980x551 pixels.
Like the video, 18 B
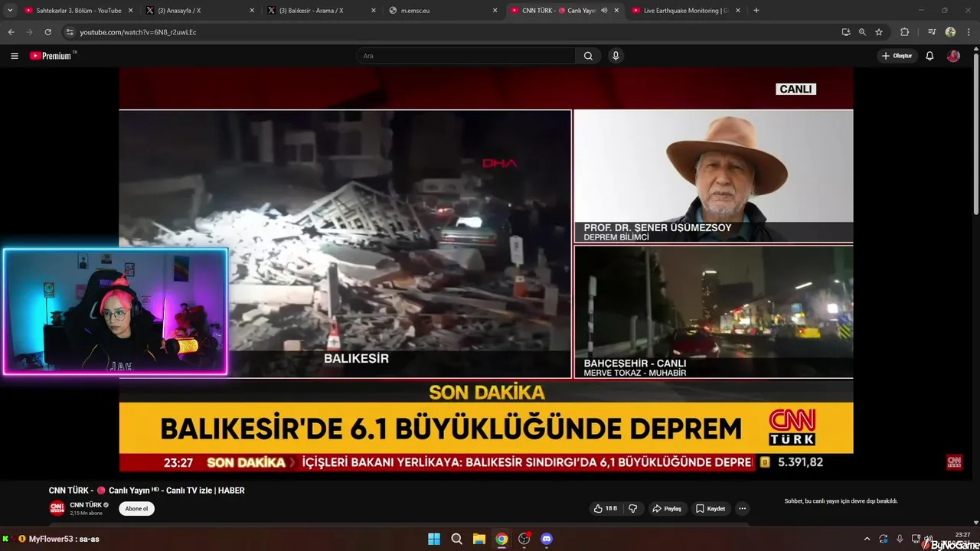(x=605, y=509)
